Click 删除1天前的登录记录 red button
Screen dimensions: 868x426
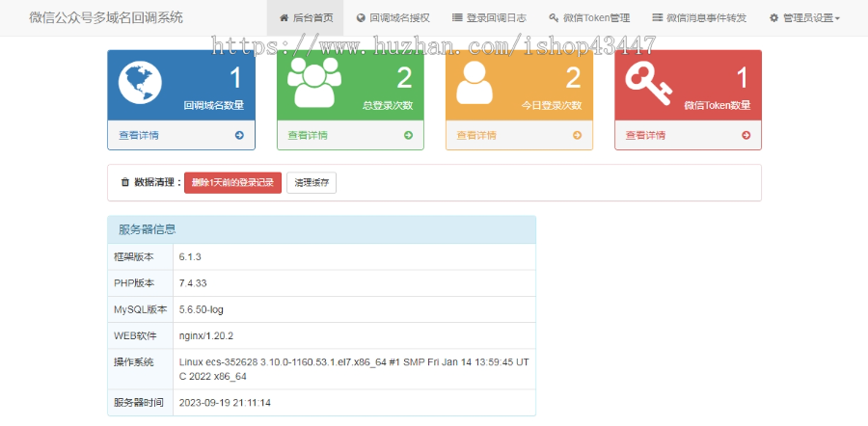coord(232,182)
